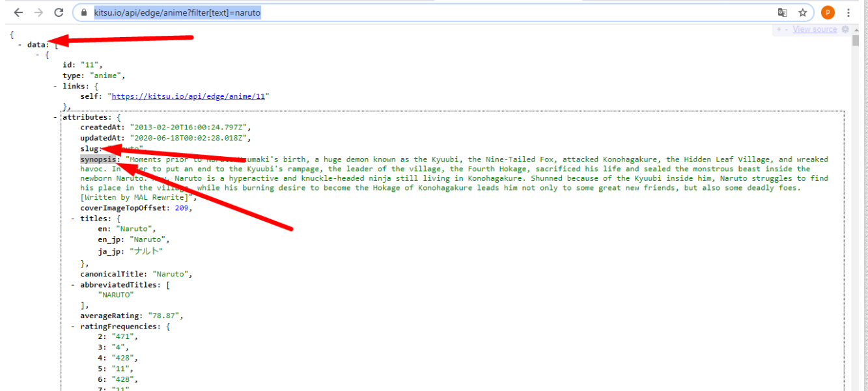Open the JSON viewer settings gear

[x=845, y=29]
